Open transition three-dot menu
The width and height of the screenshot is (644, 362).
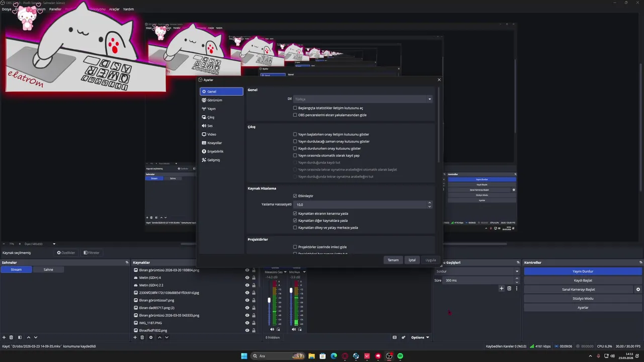[x=516, y=289]
